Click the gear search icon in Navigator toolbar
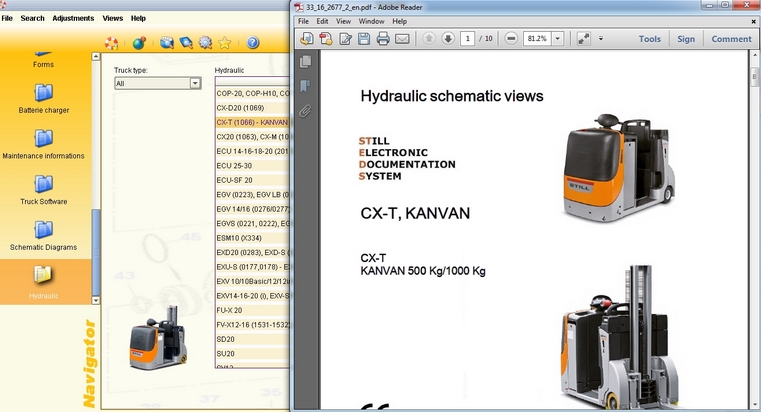 point(205,43)
